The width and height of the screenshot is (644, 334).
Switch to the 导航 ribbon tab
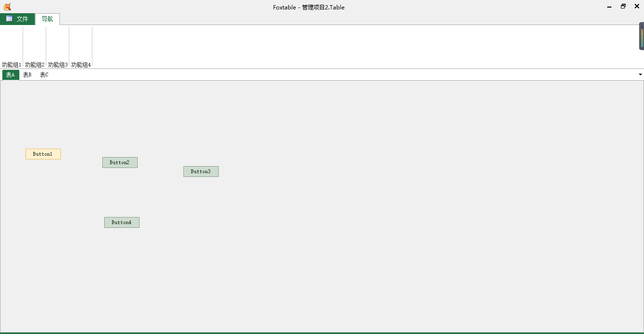[x=47, y=19]
